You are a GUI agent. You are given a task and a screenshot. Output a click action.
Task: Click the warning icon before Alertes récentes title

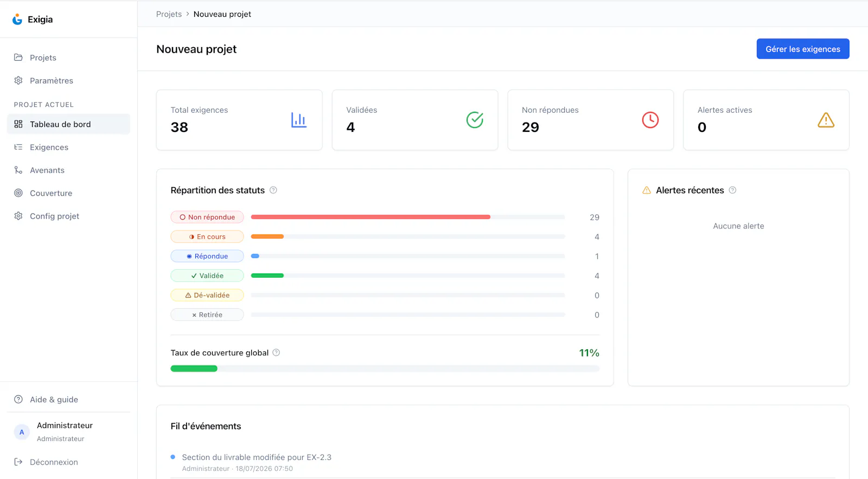click(x=647, y=190)
